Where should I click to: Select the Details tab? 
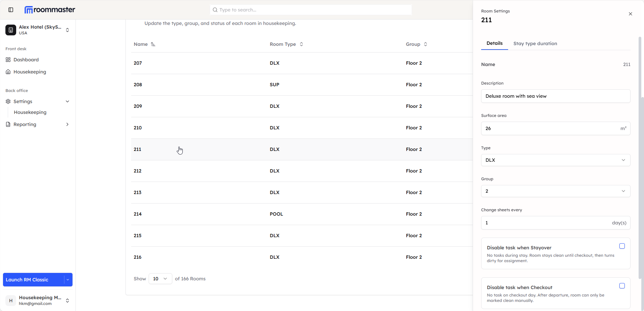click(x=494, y=43)
